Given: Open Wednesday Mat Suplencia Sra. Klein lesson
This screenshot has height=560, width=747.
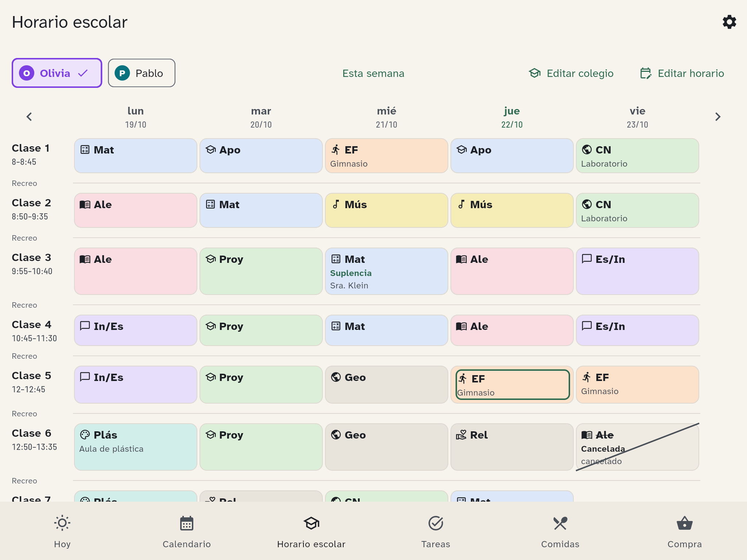Looking at the screenshot, I should pos(387,271).
